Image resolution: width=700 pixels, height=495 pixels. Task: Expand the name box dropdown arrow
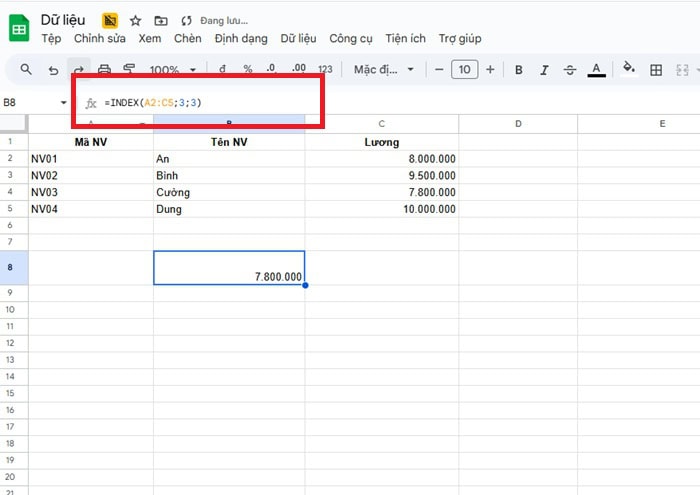(x=63, y=103)
